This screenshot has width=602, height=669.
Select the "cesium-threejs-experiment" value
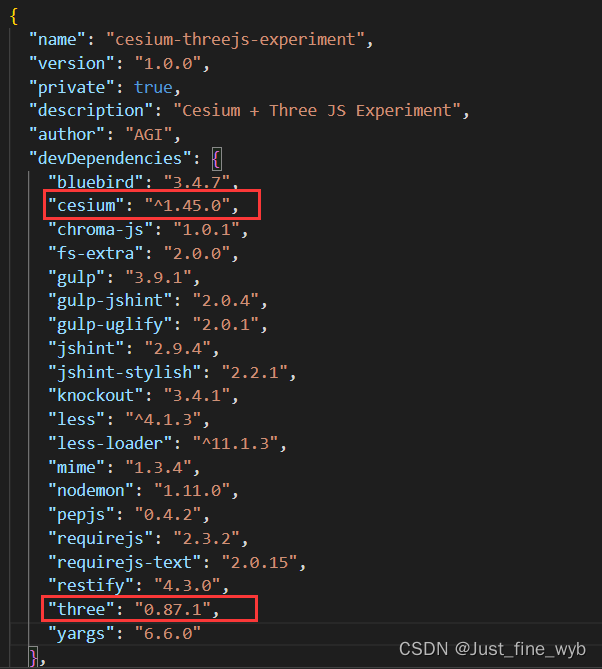(x=235, y=40)
